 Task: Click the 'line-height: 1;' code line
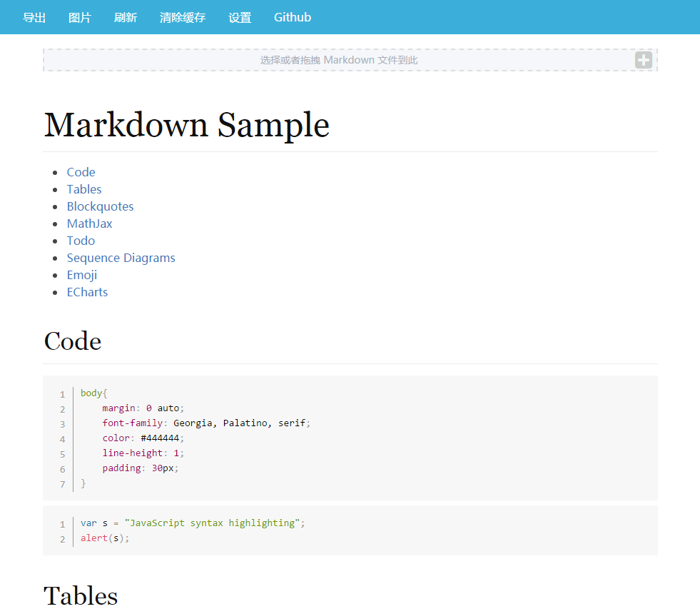coord(143,453)
